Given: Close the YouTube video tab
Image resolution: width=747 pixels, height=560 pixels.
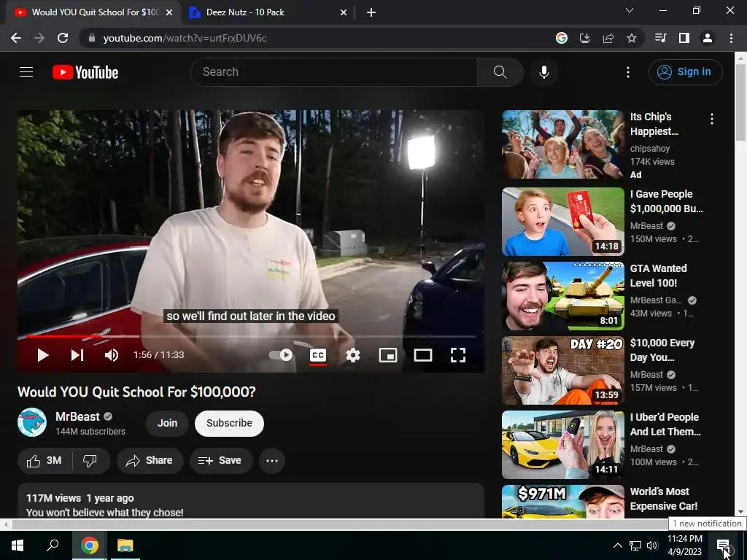Looking at the screenshot, I should pyautogui.click(x=169, y=13).
